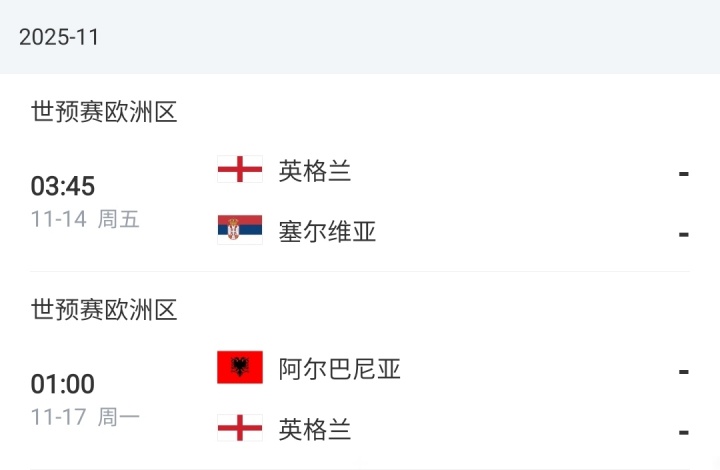Tap the Serbia flag icon
The height and width of the screenshot is (470, 720).
[240, 231]
